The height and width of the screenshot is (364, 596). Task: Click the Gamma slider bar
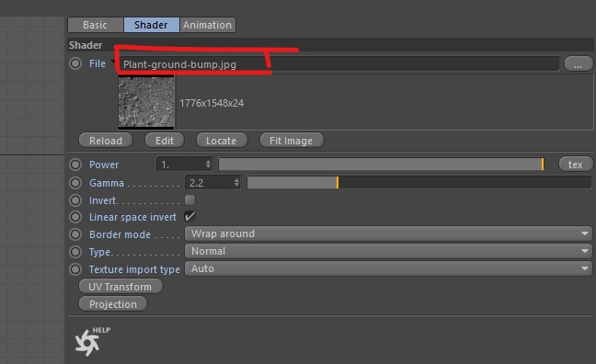point(418,182)
